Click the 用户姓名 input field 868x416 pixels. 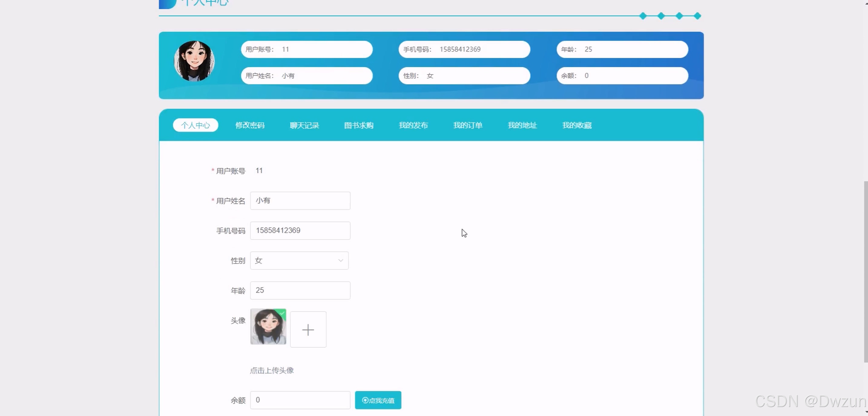point(300,201)
